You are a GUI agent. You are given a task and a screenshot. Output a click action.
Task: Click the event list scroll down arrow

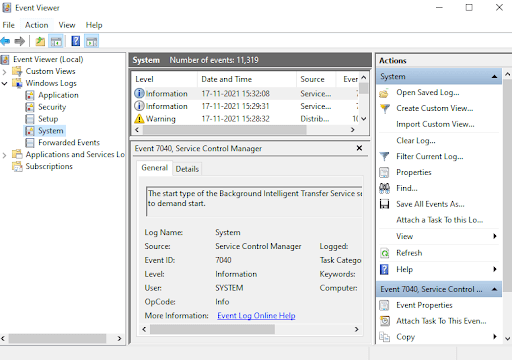(364, 119)
